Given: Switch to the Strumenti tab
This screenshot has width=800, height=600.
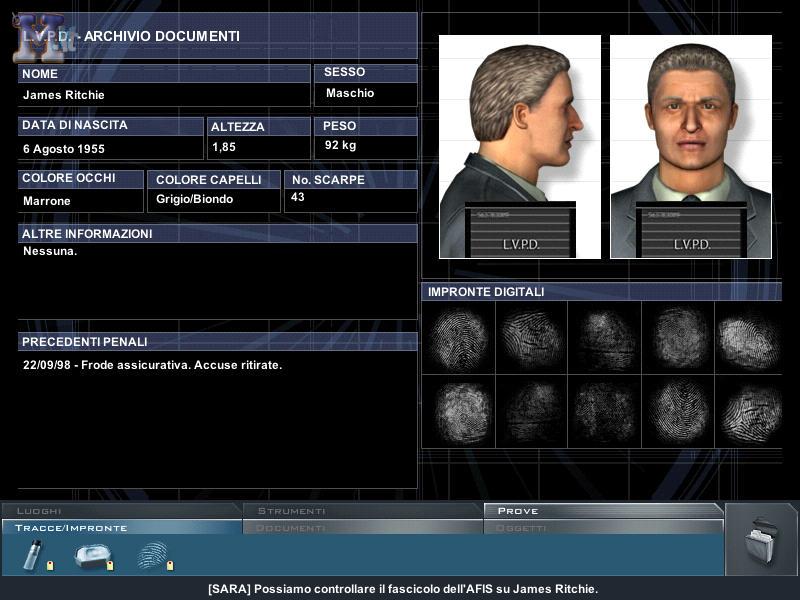Looking at the screenshot, I should pyautogui.click(x=362, y=511).
